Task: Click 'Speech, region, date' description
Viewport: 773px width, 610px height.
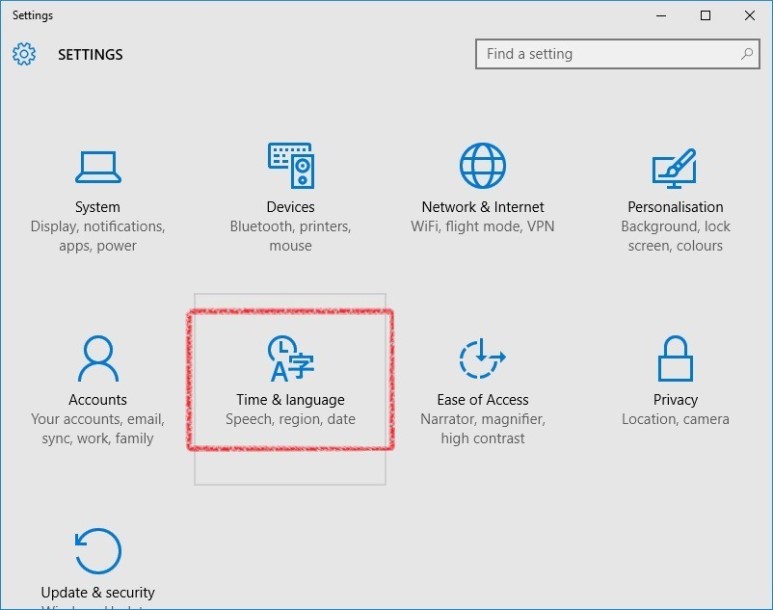Action: tap(290, 419)
